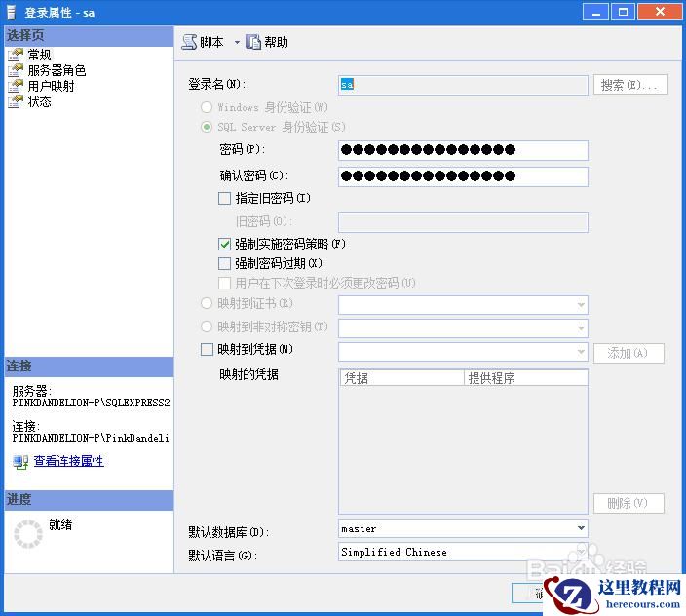Open the 状态 page
The width and height of the screenshot is (686, 616).
coord(39,101)
